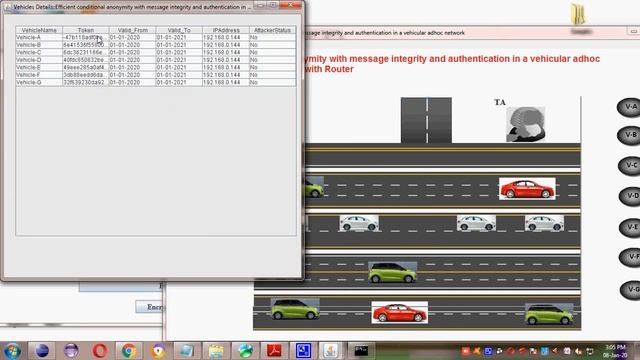640x360 pixels.
Task: Minimize the background router window
Action: pyautogui.click(x=633, y=31)
